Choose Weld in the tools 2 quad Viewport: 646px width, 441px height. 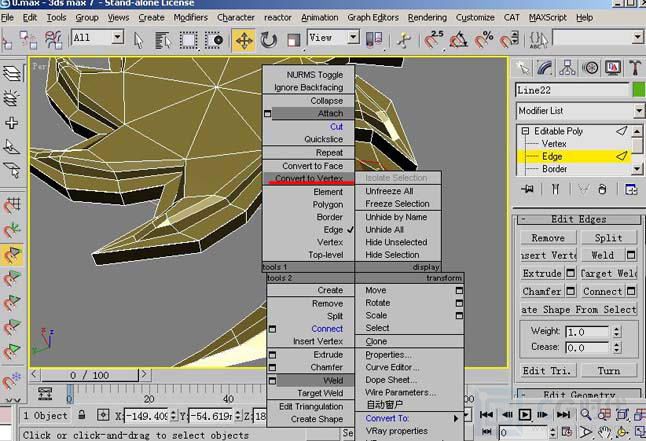click(x=316, y=380)
